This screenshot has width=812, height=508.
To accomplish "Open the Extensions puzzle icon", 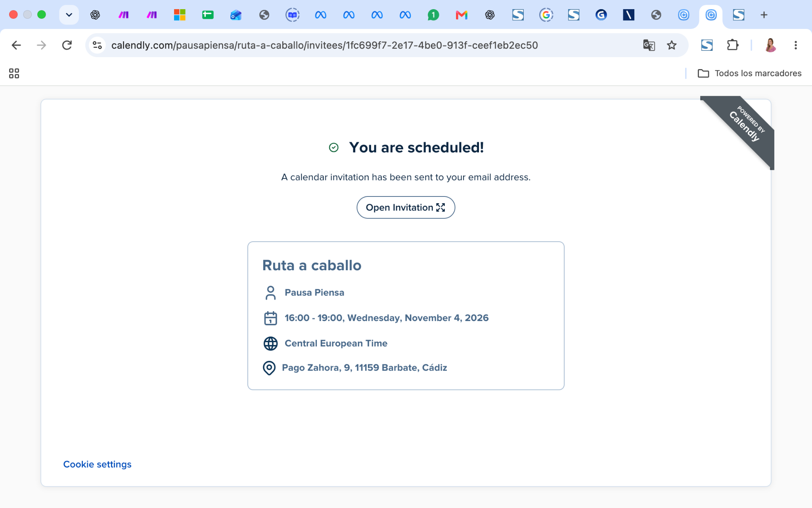I will 733,45.
